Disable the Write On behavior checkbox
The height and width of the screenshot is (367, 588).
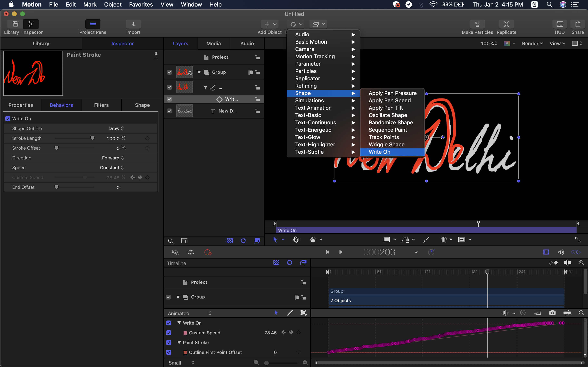[x=8, y=119]
